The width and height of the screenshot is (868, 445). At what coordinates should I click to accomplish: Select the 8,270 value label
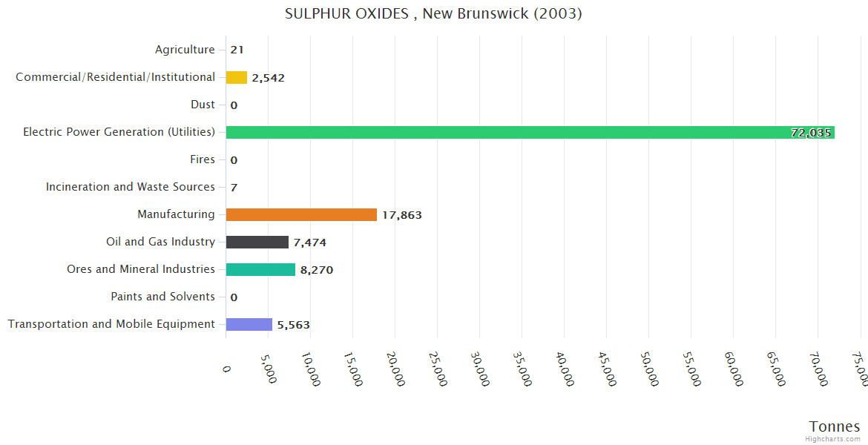pos(317,270)
